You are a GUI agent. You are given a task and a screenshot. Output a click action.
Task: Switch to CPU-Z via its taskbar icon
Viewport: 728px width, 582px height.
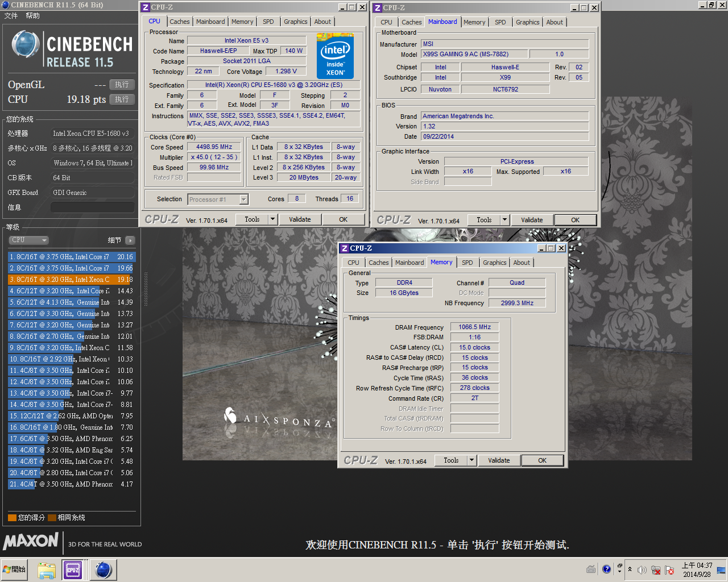click(x=73, y=570)
